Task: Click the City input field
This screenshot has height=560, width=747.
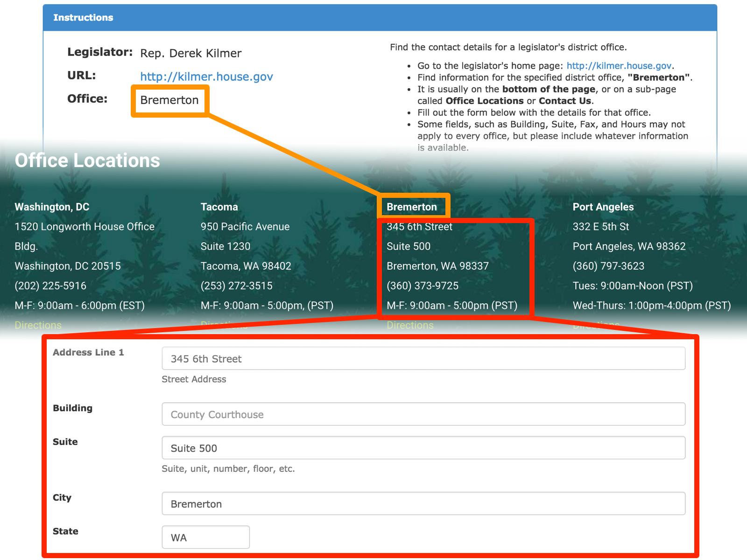Action: click(x=423, y=504)
